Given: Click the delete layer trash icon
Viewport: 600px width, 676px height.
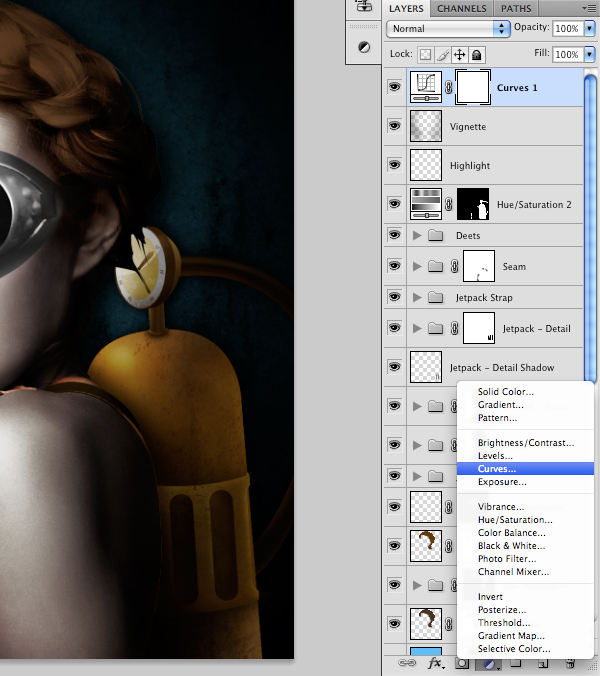Looking at the screenshot, I should click(x=570, y=663).
